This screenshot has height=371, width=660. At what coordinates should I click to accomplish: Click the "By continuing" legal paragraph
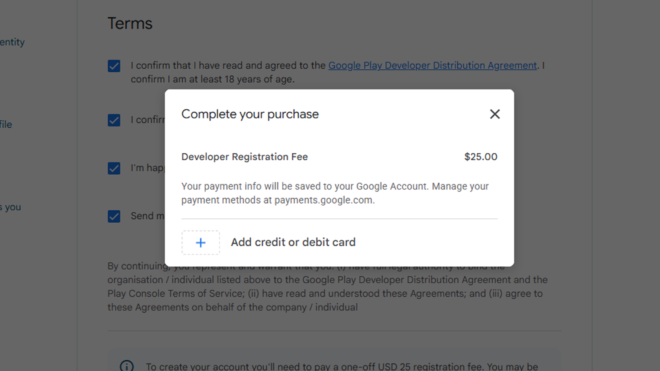pyautogui.click(x=327, y=287)
